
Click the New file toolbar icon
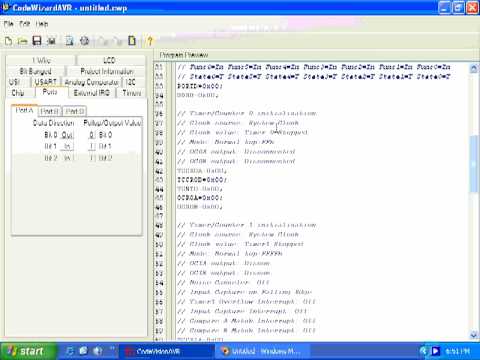8,41
